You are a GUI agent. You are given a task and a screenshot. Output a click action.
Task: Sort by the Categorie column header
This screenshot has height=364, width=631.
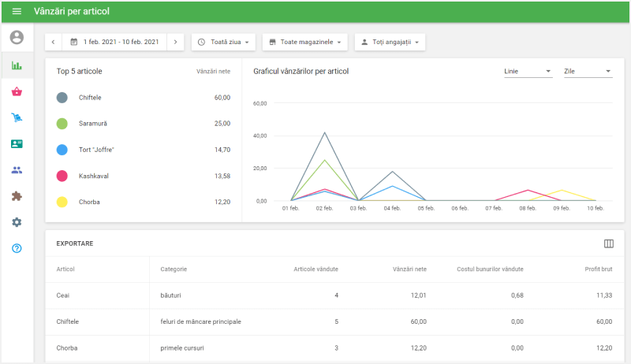point(174,269)
